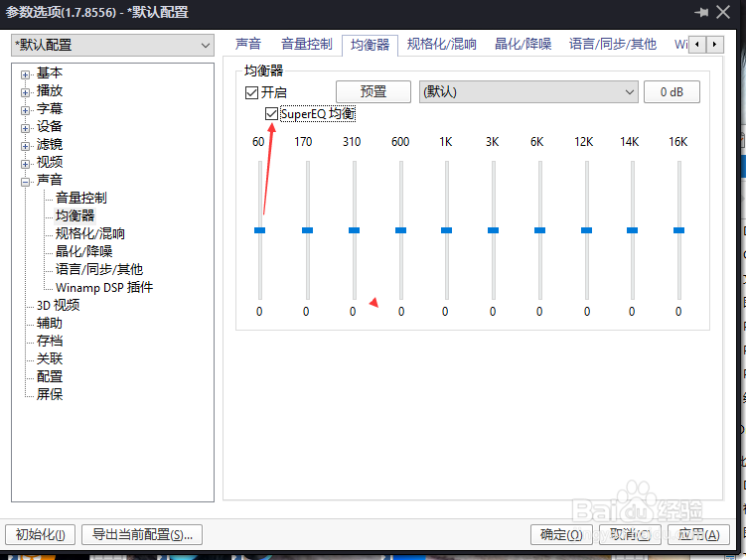This screenshot has height=560, width=746.
Task: Click 初始化(I) button
Action: point(41,535)
